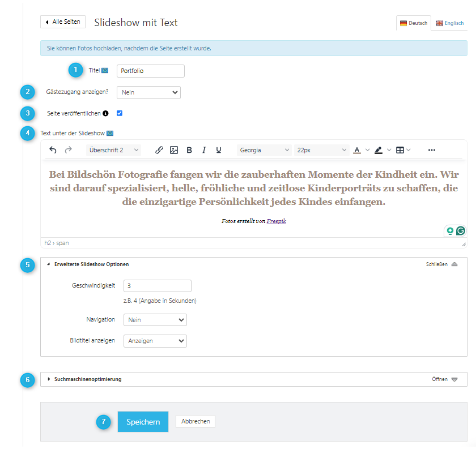Switch to the Englisch language tab

click(x=450, y=23)
